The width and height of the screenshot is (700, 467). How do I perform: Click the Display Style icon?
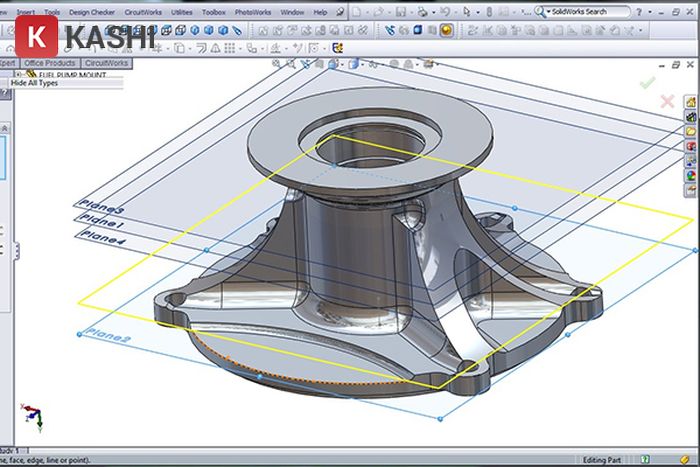pos(353,64)
